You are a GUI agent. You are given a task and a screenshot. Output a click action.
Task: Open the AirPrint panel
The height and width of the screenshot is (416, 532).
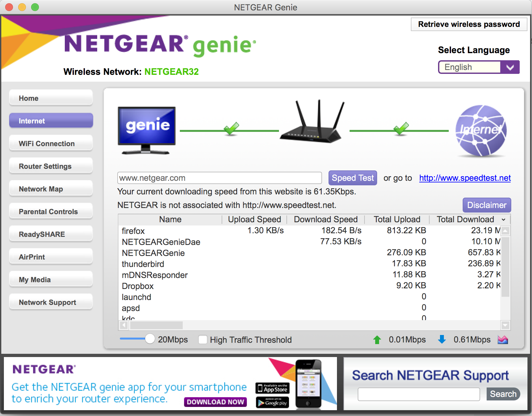coord(51,257)
